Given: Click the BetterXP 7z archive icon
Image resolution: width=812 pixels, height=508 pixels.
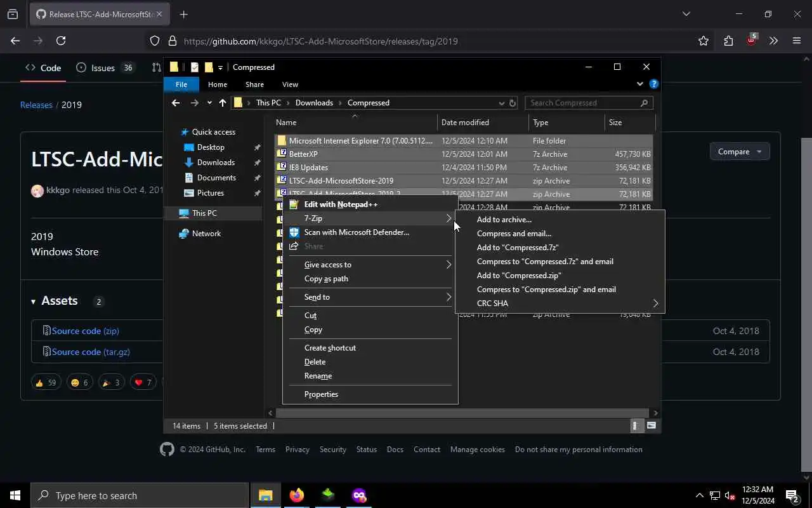Looking at the screenshot, I should [x=282, y=154].
